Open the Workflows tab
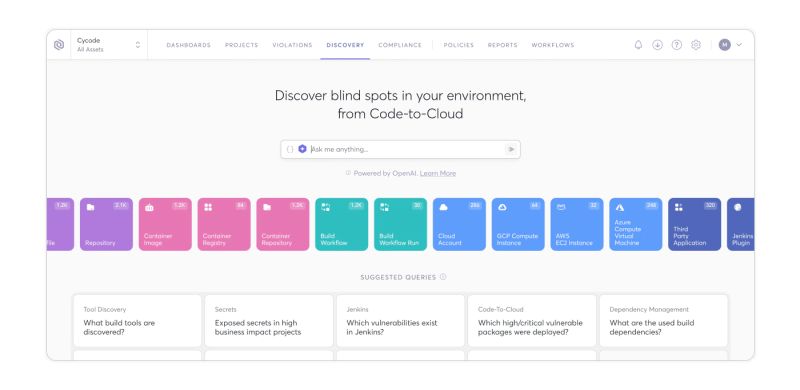The height and width of the screenshot is (390, 800). [553, 45]
